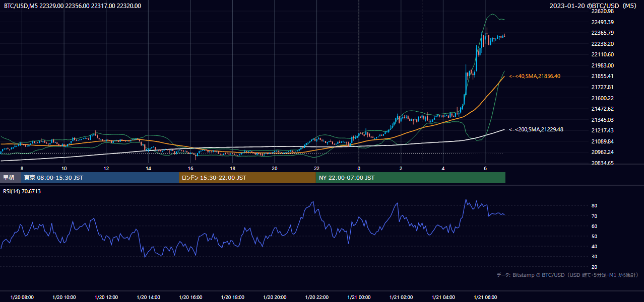Click price axis value 21855.41
The image size is (644, 302).
[x=602, y=76]
